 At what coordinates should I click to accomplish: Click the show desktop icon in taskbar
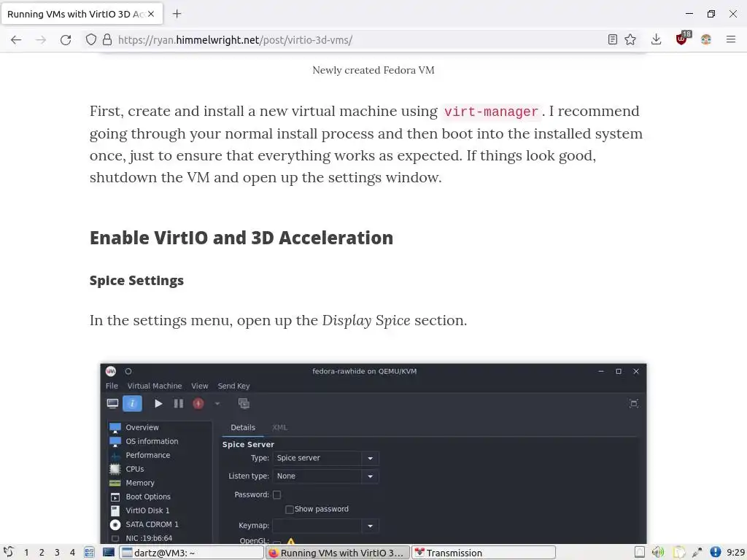[89, 553]
